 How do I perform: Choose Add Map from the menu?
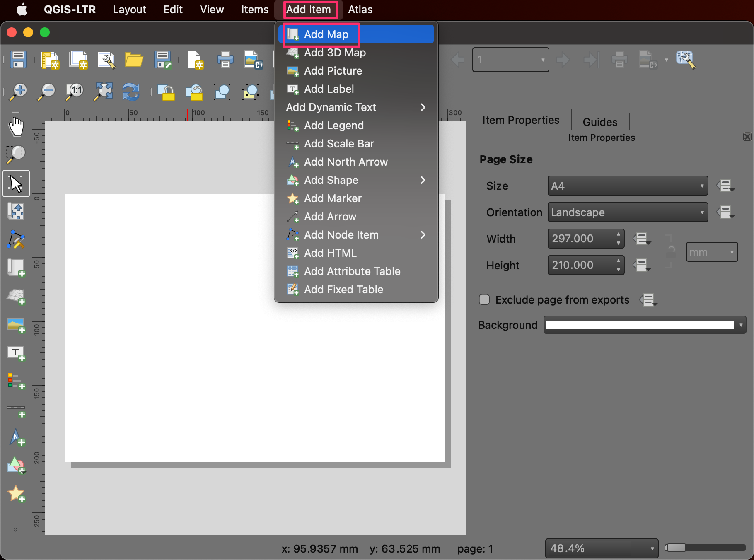point(356,34)
